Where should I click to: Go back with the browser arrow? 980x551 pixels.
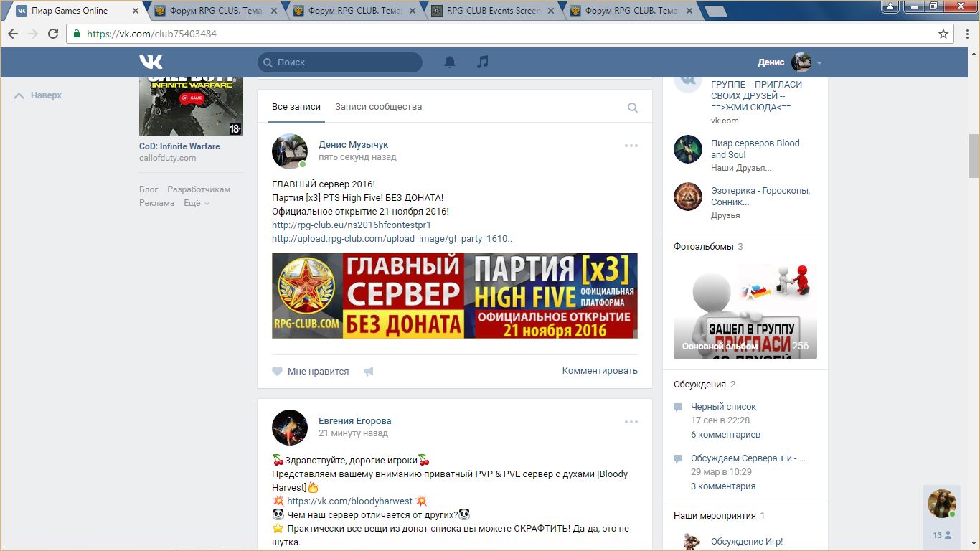coord(13,34)
